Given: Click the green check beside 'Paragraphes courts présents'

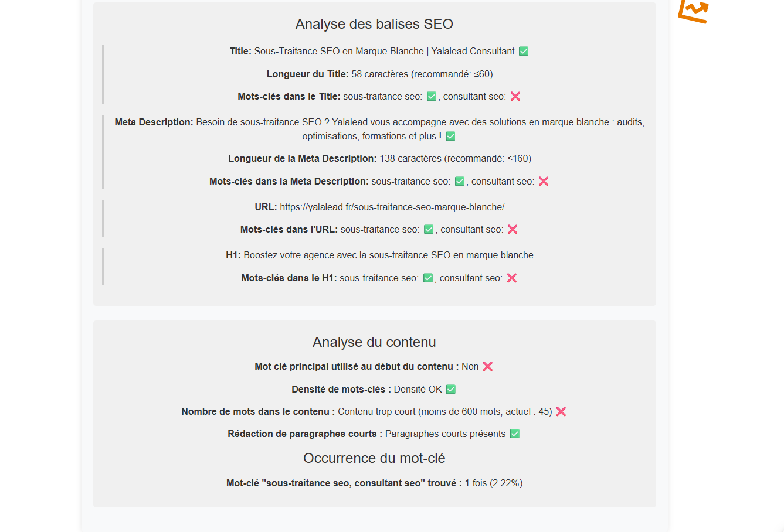Looking at the screenshot, I should point(515,434).
